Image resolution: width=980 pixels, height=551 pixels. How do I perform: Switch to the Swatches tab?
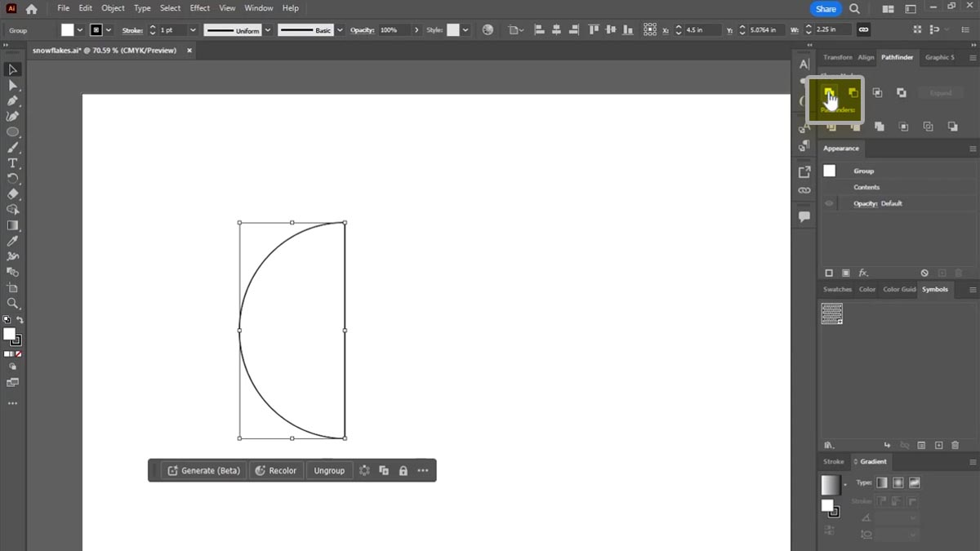[x=837, y=289]
